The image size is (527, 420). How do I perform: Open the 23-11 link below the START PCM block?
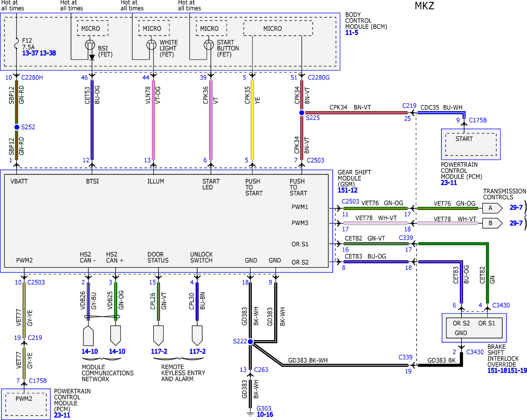[449, 183]
